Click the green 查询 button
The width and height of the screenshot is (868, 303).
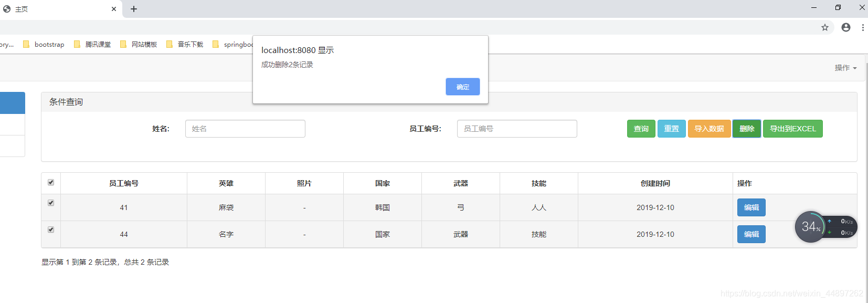pos(641,129)
